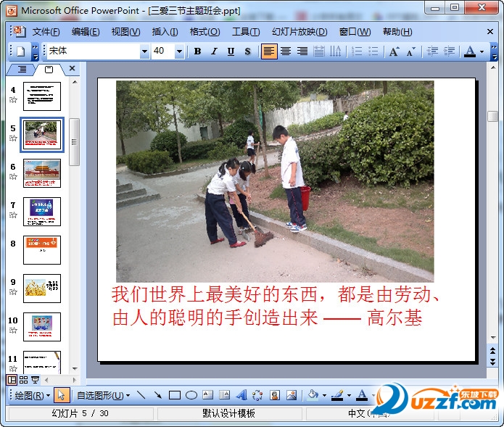504x427 pixels.
Task: Apply font color in formatting toolbar
Action: tap(470, 51)
